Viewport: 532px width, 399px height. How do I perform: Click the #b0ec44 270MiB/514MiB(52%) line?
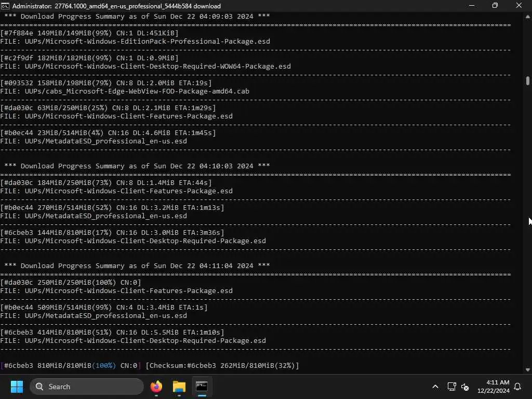pos(112,208)
